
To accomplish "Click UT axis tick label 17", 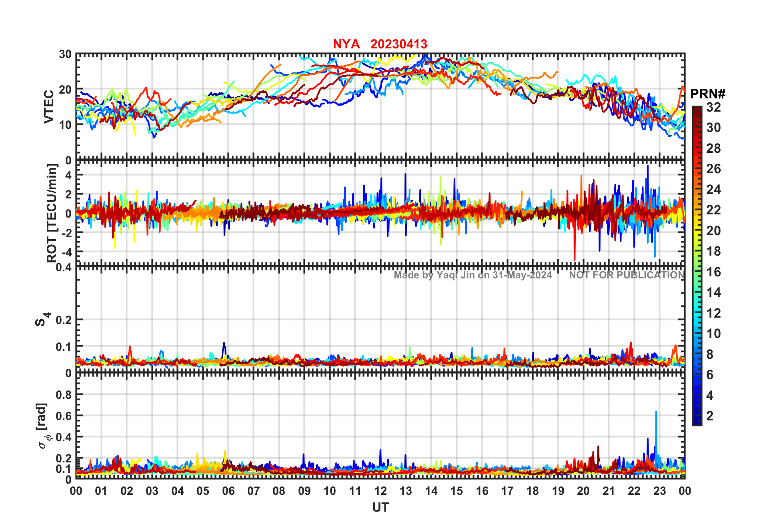I will (507, 491).
